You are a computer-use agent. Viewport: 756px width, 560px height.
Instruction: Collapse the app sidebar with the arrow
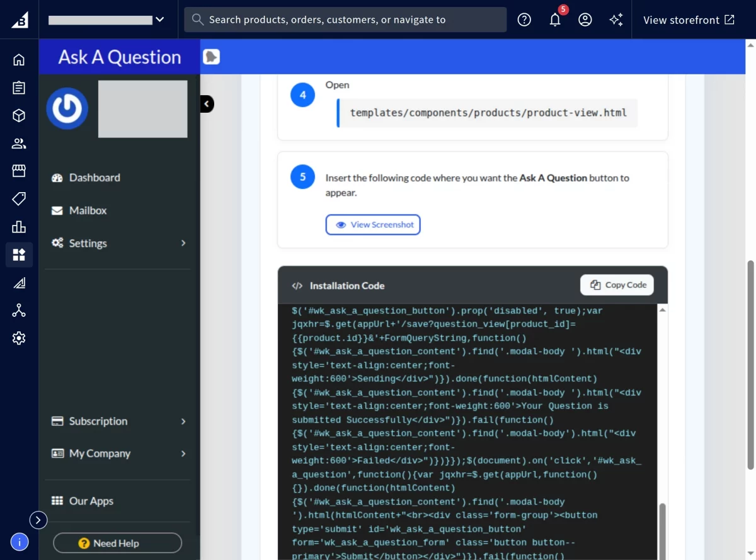coord(207,104)
